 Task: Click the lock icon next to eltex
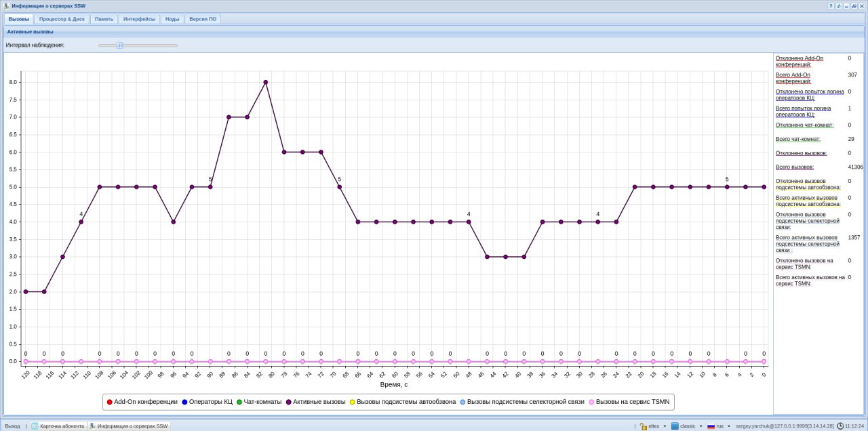643,426
